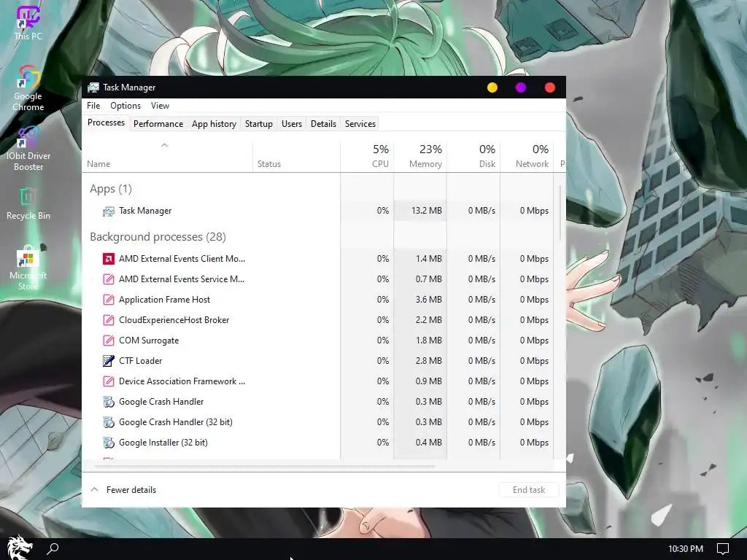Screen dimensions: 747x560
Task: Open the View menu
Action: coord(160,106)
